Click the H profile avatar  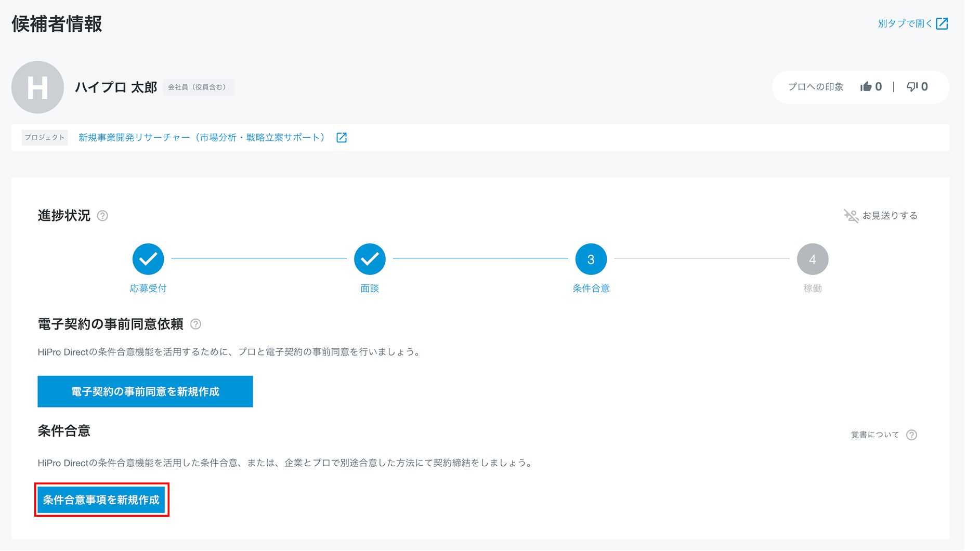[37, 87]
